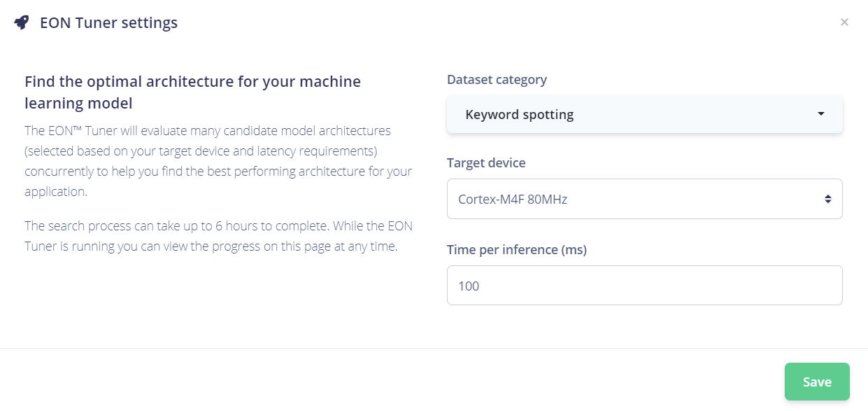Viewport: 868px width, 411px height.
Task: Open the Dataset category dropdown
Action: click(643, 114)
